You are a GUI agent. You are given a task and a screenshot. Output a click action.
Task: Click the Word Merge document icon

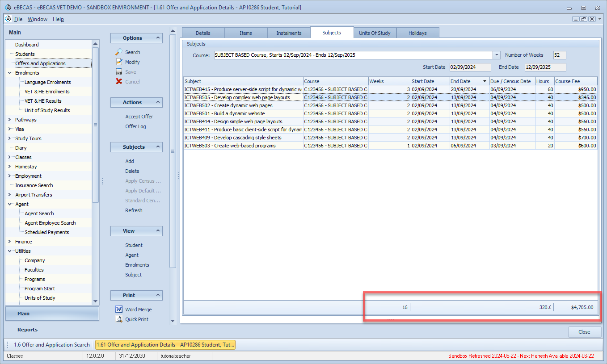pos(119,310)
